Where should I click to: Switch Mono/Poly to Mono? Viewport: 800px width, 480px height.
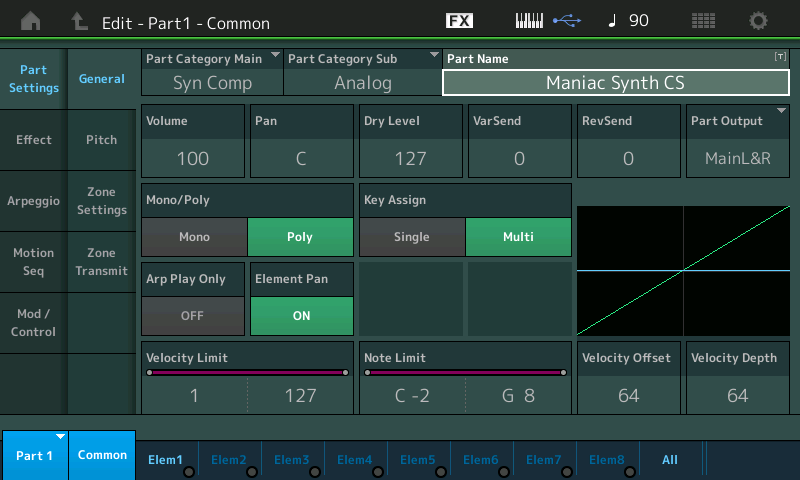click(194, 237)
